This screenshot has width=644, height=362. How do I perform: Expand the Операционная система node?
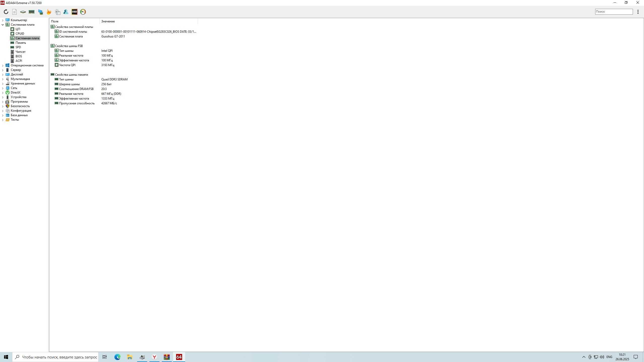[3, 65]
